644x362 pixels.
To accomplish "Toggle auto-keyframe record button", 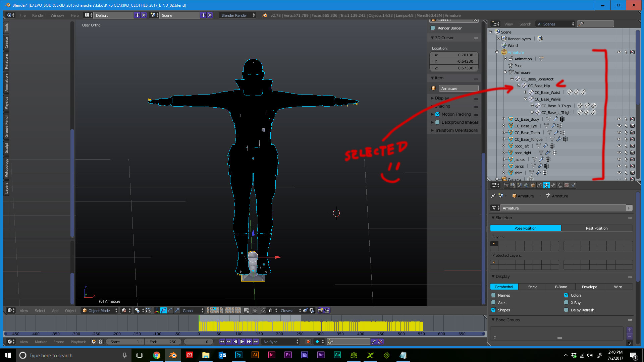I will click(x=308, y=342).
